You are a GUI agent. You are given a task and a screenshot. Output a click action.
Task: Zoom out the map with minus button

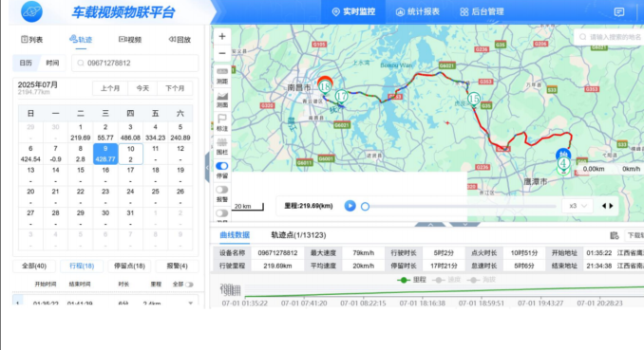coord(221,53)
